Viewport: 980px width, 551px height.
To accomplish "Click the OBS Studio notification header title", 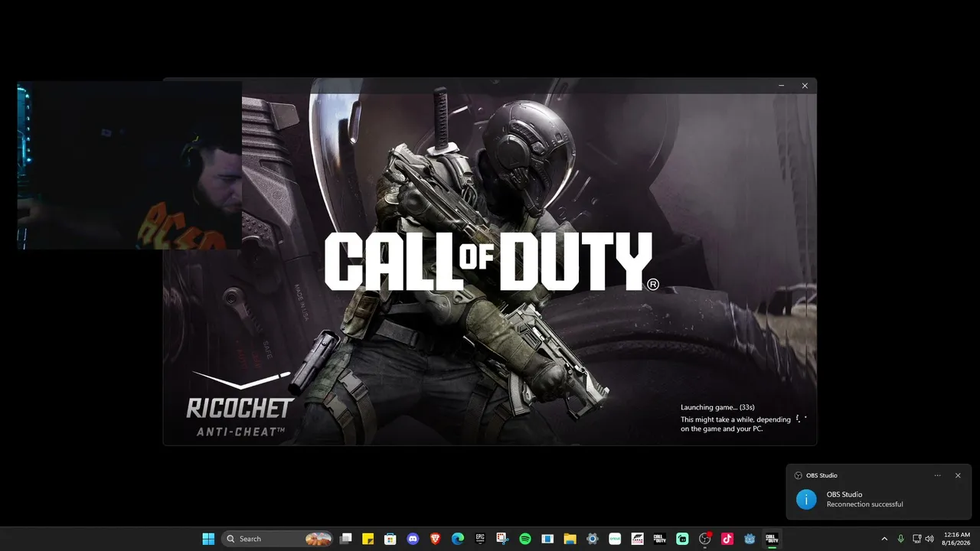I will tap(822, 475).
